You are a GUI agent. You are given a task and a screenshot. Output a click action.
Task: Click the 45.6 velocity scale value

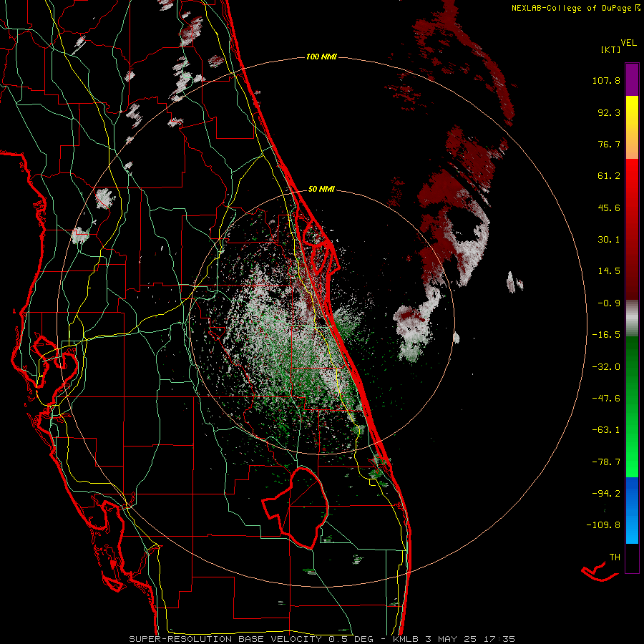coord(609,208)
